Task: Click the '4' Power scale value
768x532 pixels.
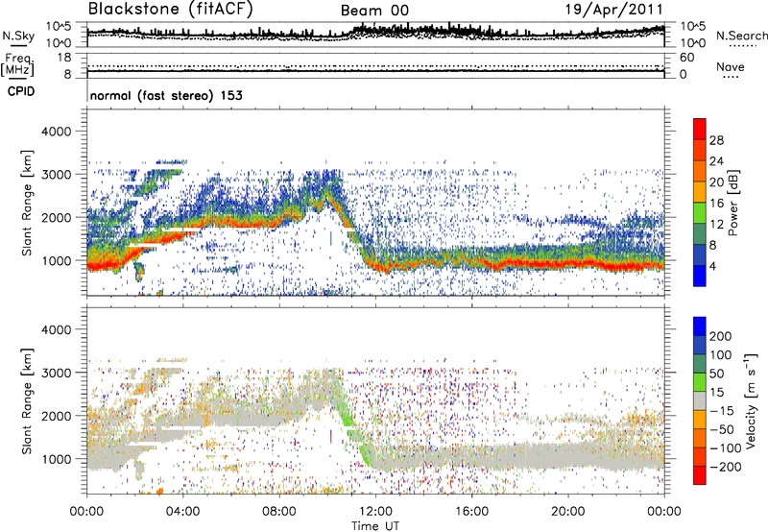Action: [712, 267]
